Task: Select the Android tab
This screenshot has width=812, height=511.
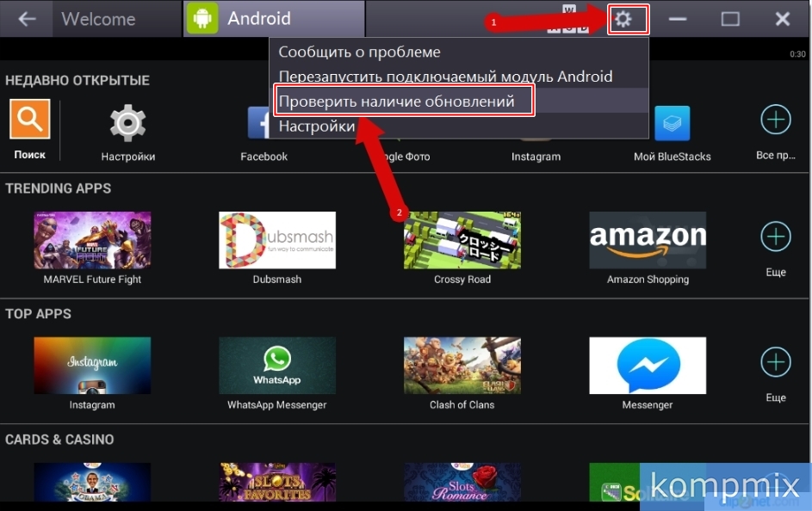Action: [274, 19]
